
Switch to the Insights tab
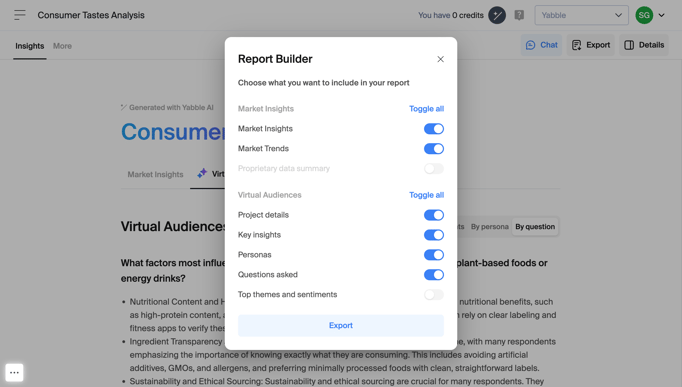pyautogui.click(x=30, y=46)
